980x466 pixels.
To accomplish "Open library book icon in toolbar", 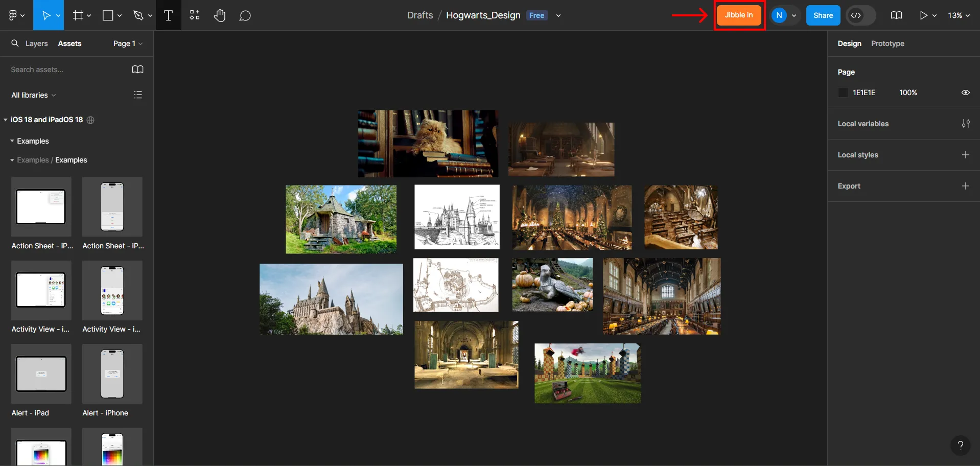I will 896,15.
